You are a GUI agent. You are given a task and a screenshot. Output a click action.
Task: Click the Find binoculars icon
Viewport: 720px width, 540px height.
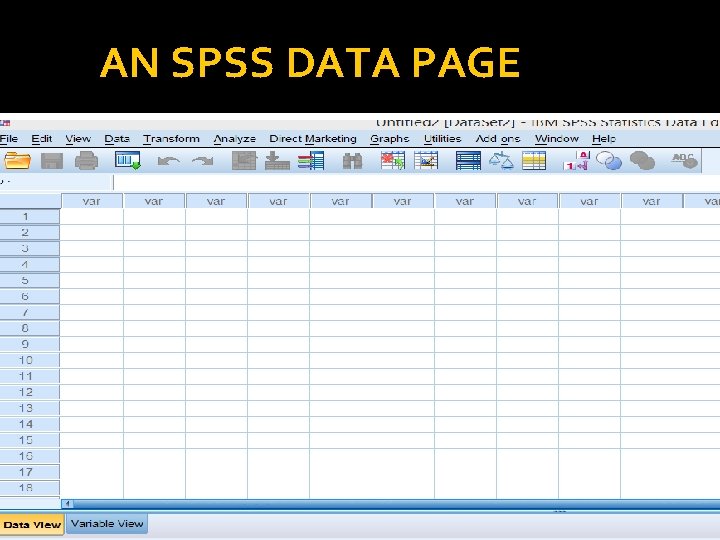(x=352, y=161)
